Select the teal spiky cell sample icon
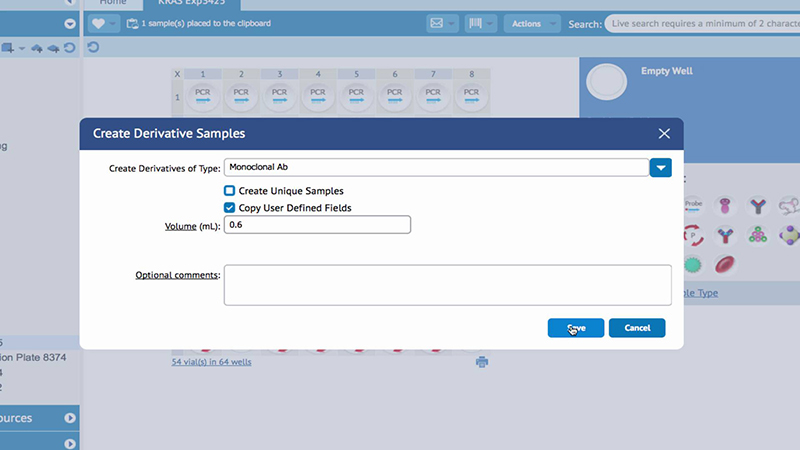 pyautogui.click(x=693, y=265)
